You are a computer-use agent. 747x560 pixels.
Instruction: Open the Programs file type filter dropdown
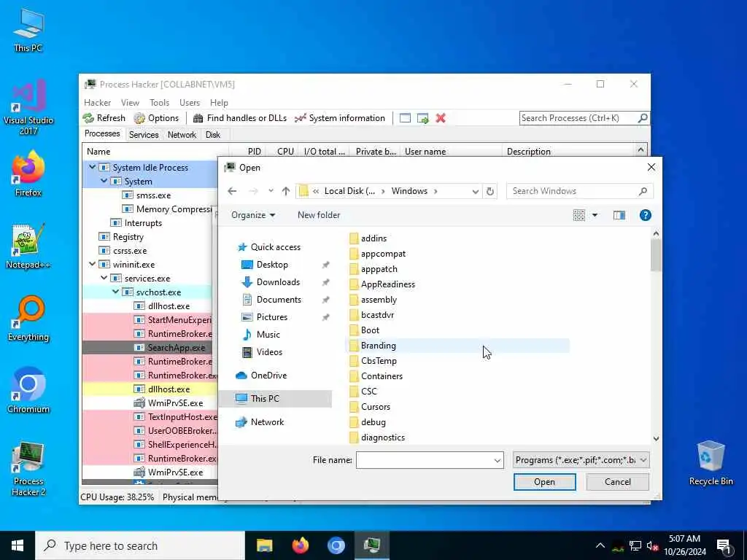[581, 460]
